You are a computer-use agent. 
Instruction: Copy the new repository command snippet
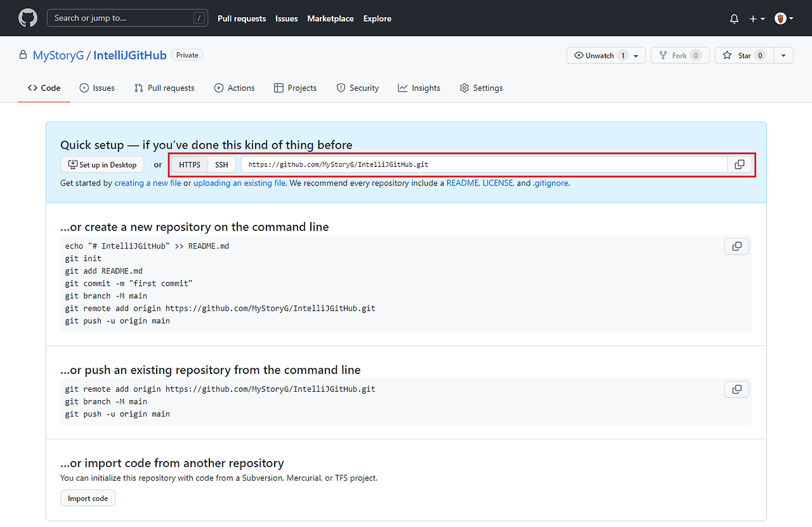pyautogui.click(x=736, y=246)
